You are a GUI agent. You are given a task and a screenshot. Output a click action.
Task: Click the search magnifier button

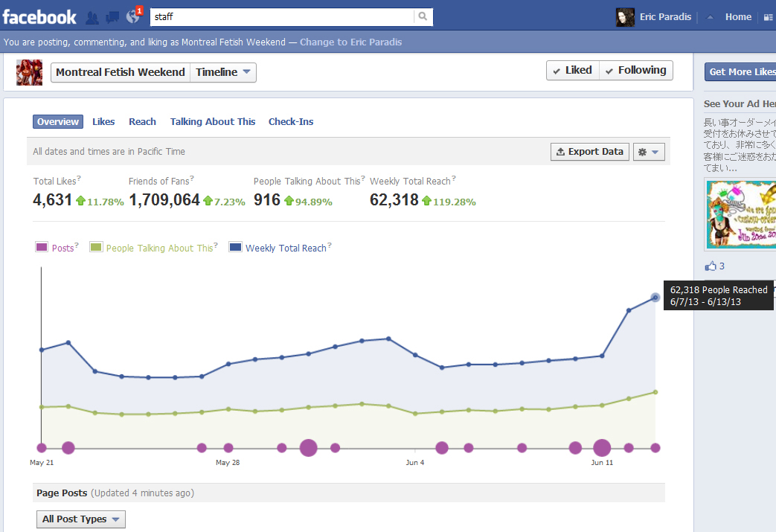click(423, 16)
